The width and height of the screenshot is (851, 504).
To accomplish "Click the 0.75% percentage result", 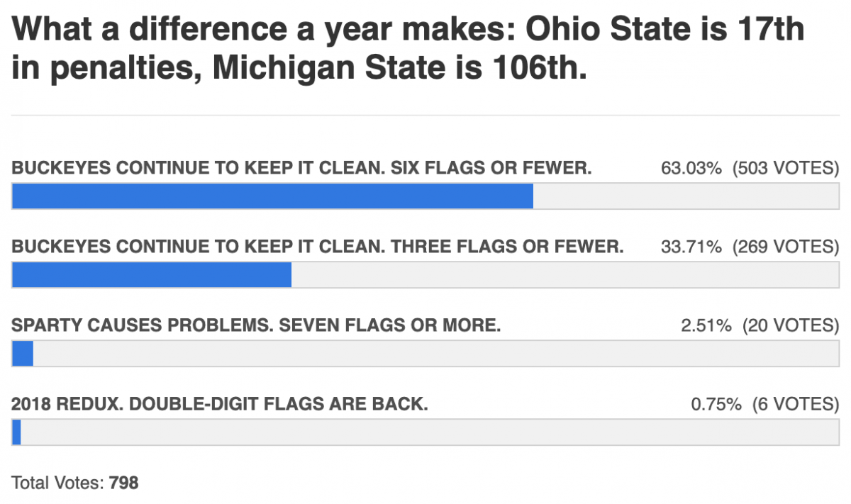I will (716, 404).
